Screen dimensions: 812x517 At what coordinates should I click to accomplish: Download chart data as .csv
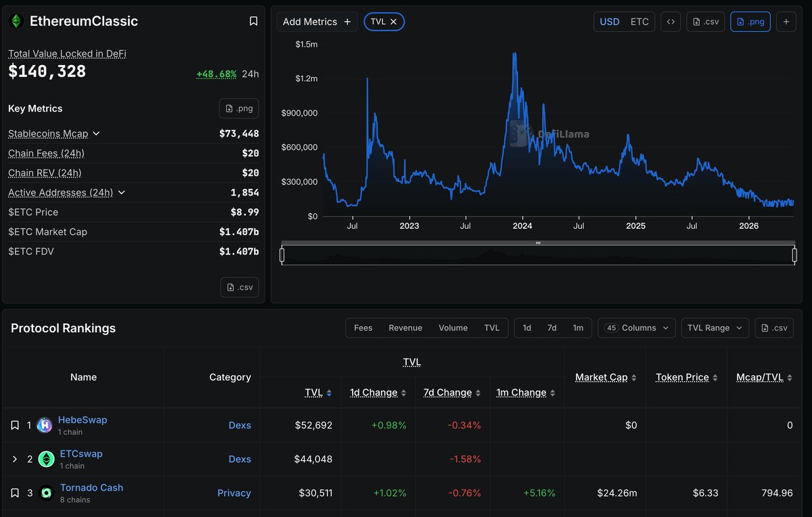tap(706, 22)
